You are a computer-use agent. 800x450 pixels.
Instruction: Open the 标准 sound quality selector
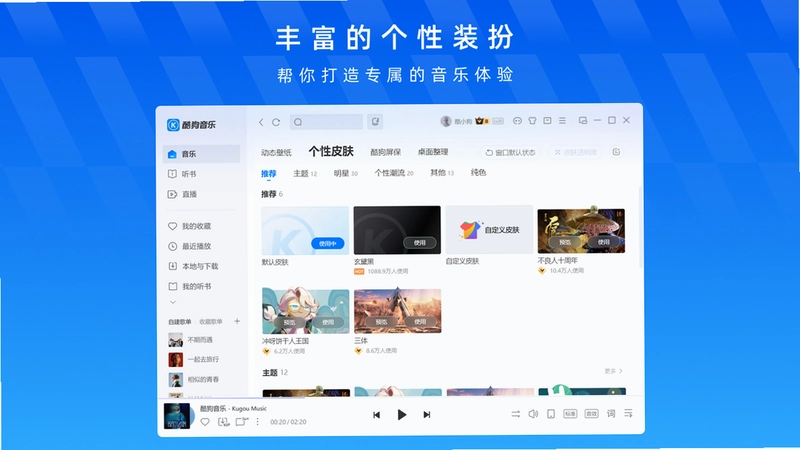570,414
